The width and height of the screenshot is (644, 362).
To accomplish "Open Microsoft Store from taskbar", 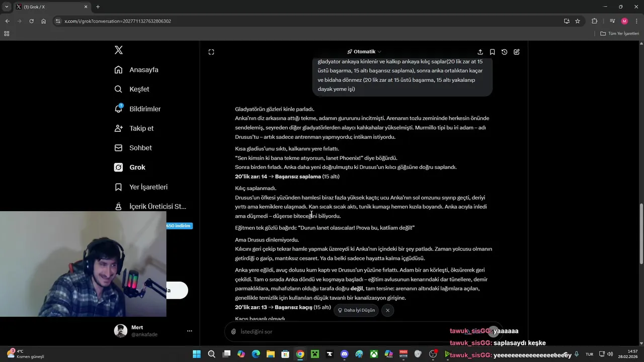I will [x=285, y=354].
